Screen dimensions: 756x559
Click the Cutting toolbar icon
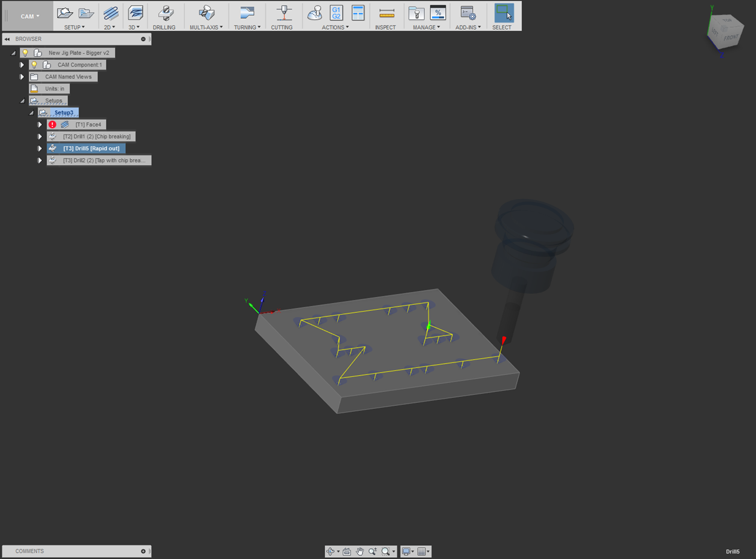[282, 13]
